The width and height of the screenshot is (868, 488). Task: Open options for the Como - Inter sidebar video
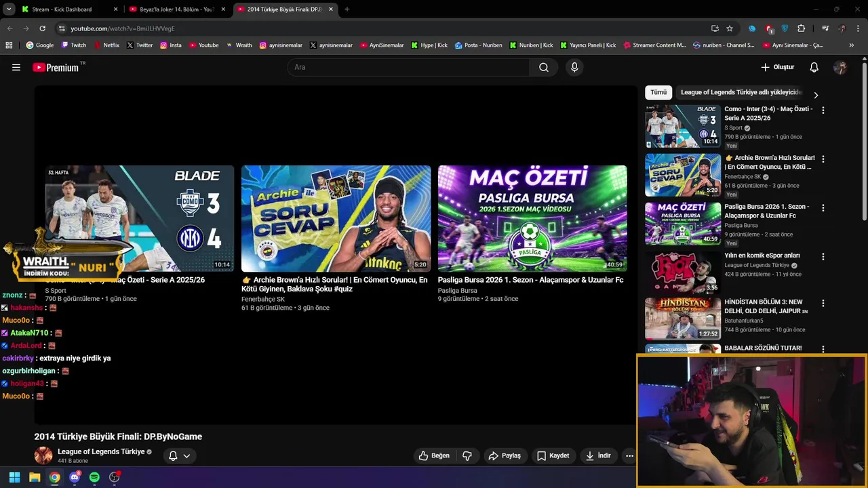(823, 110)
